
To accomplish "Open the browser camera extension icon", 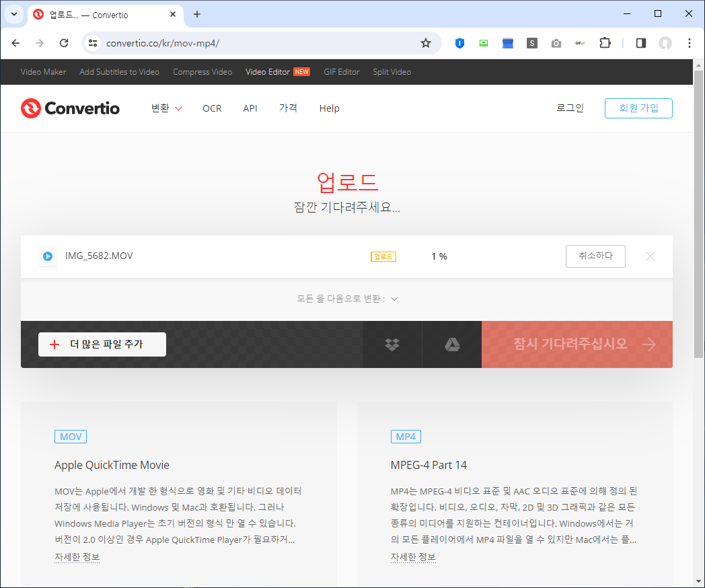I will [556, 42].
